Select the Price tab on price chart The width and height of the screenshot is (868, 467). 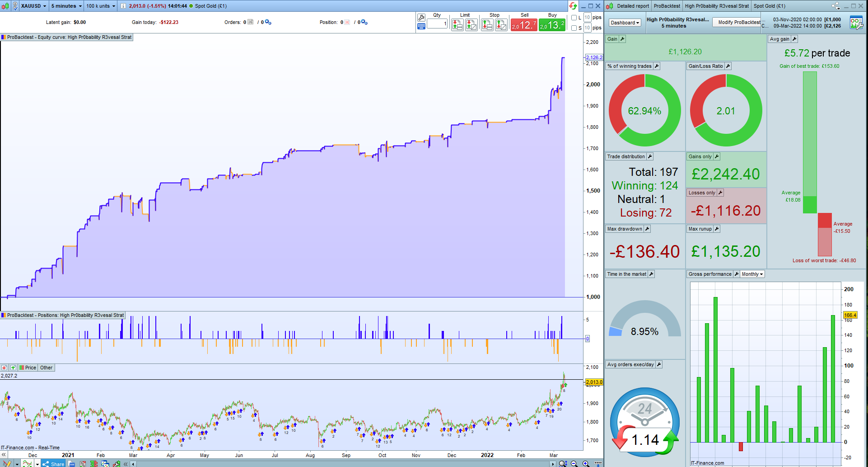tap(28, 368)
